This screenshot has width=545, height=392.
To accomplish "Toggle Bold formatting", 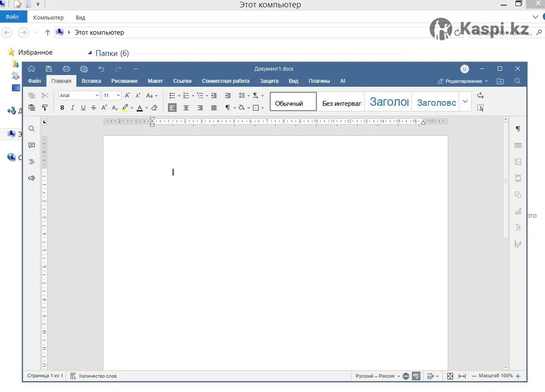I will pos(62,108).
